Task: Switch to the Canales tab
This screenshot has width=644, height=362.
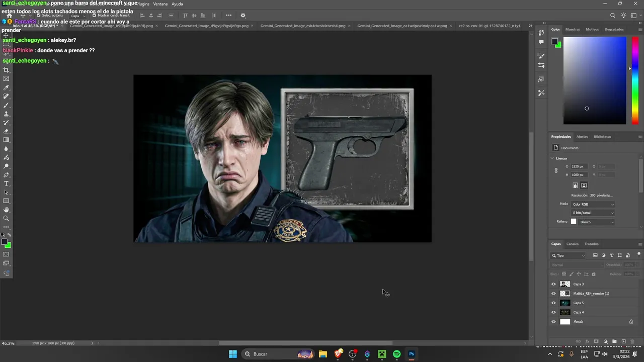Action: pyautogui.click(x=573, y=244)
